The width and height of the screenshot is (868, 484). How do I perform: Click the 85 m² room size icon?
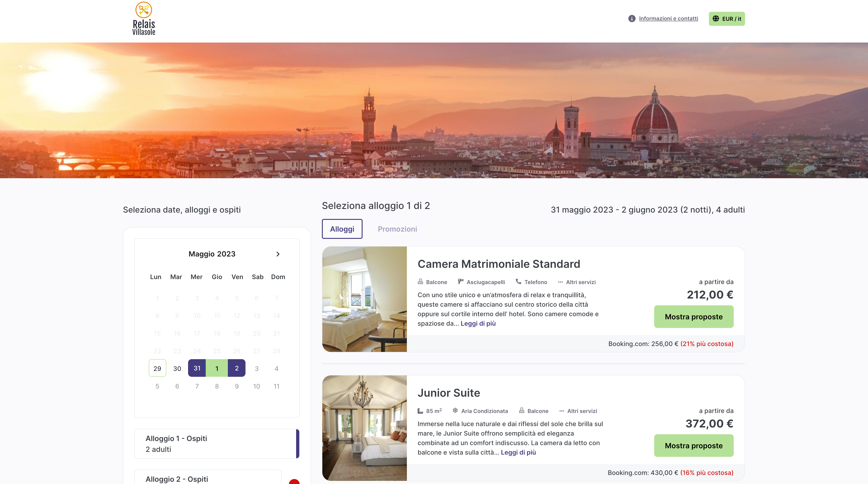tap(420, 410)
